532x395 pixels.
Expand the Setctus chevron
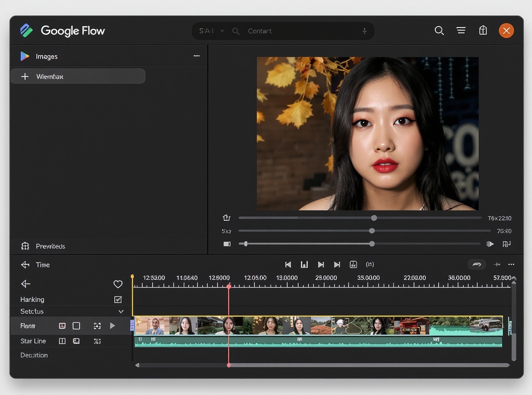click(x=121, y=312)
